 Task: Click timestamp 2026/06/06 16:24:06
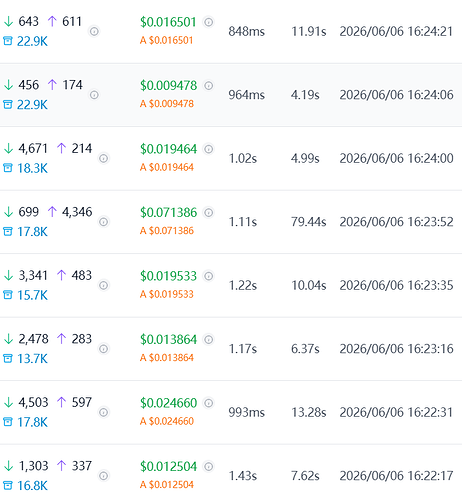[396, 95]
